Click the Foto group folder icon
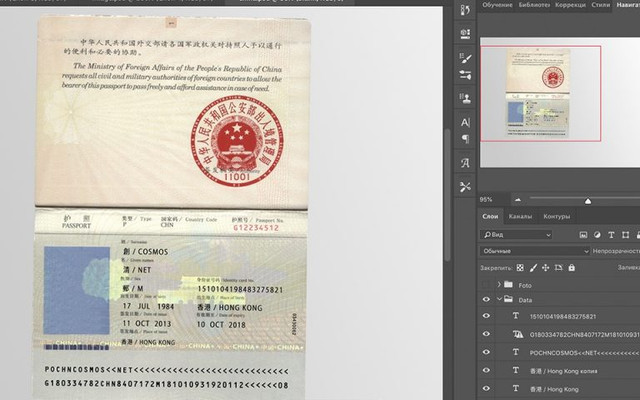Viewport: 640px width, 400px height. pos(508,284)
